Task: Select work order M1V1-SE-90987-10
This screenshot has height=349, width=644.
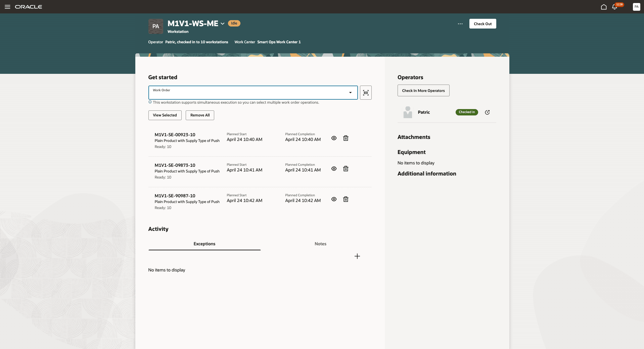Action: pyautogui.click(x=175, y=196)
